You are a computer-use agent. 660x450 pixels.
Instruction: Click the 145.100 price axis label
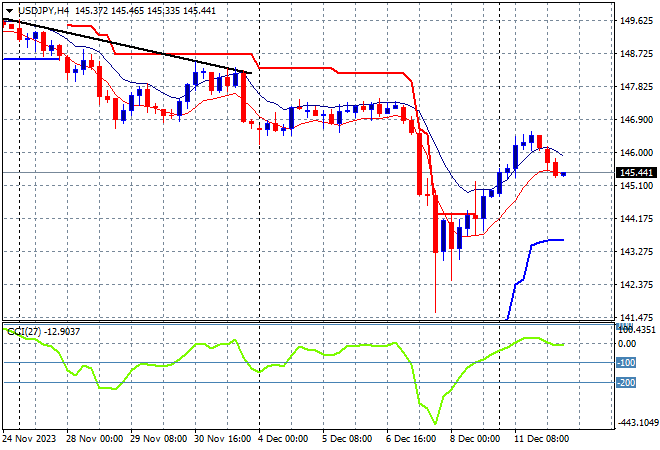pyautogui.click(x=636, y=186)
